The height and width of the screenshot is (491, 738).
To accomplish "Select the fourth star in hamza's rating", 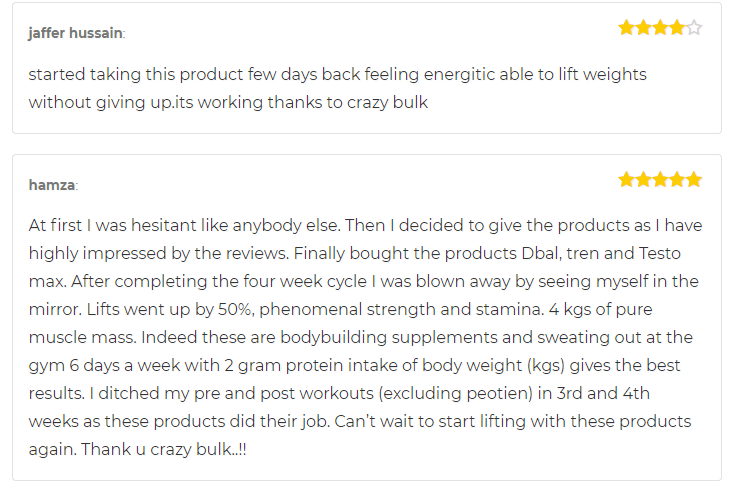I will 677,179.
